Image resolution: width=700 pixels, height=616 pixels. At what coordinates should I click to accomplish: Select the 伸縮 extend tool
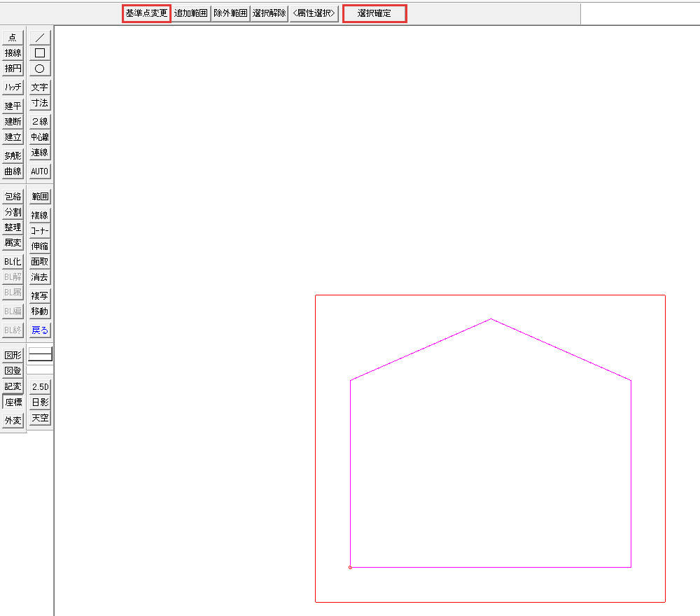click(x=40, y=246)
